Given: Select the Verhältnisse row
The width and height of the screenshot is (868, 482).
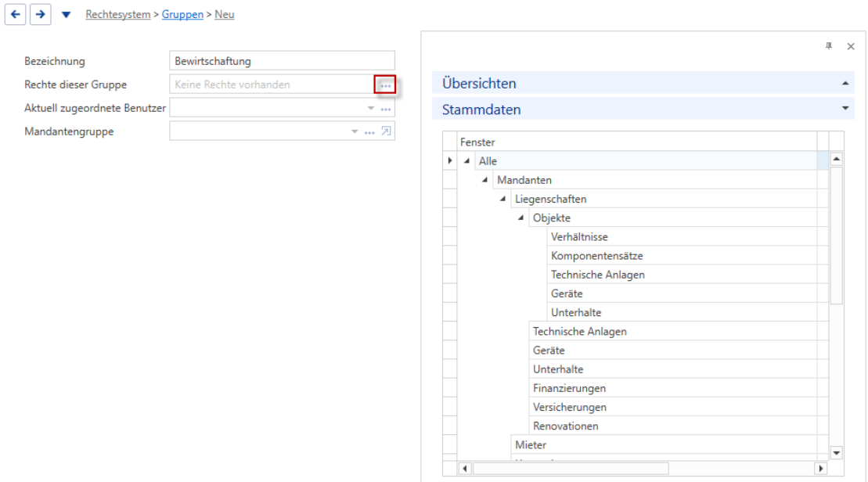Looking at the screenshot, I should point(682,237).
